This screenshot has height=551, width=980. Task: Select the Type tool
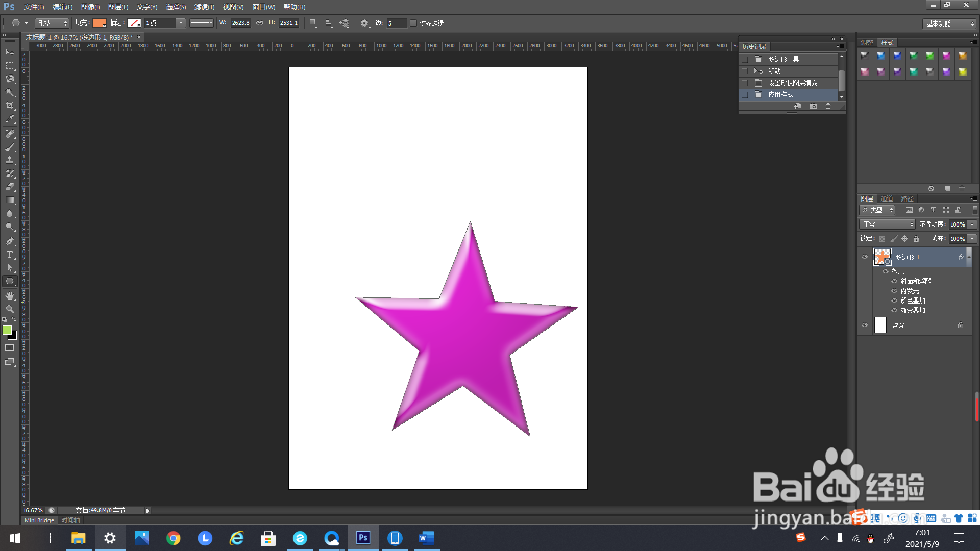10,254
